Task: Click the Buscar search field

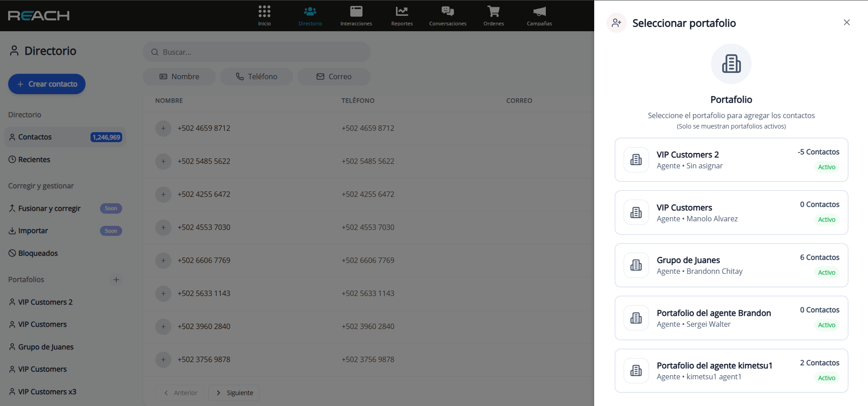Action: [257, 52]
